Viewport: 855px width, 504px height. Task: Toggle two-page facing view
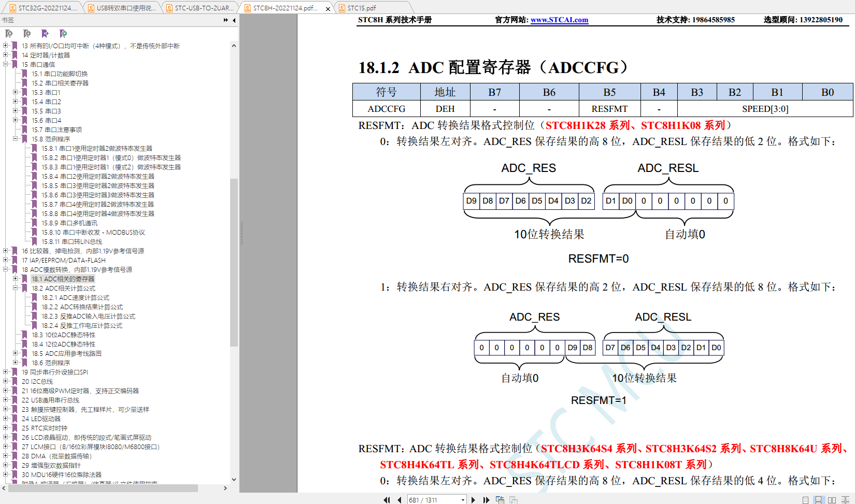(832, 500)
